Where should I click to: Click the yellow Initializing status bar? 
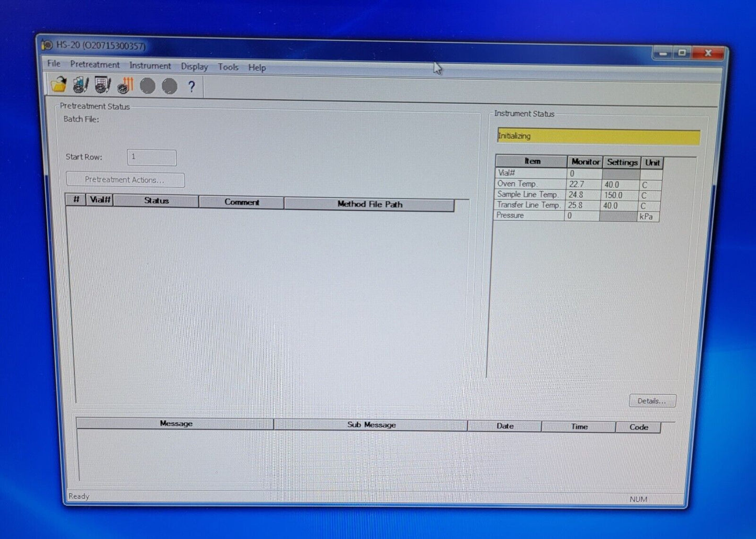pos(599,137)
